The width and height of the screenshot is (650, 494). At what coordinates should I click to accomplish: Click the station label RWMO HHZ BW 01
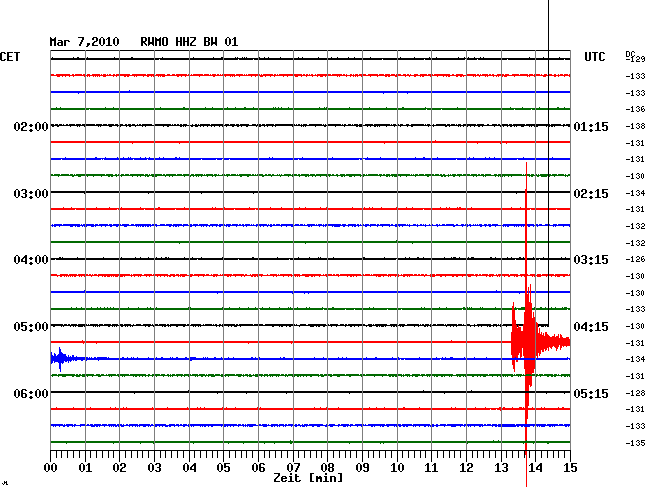189,42
